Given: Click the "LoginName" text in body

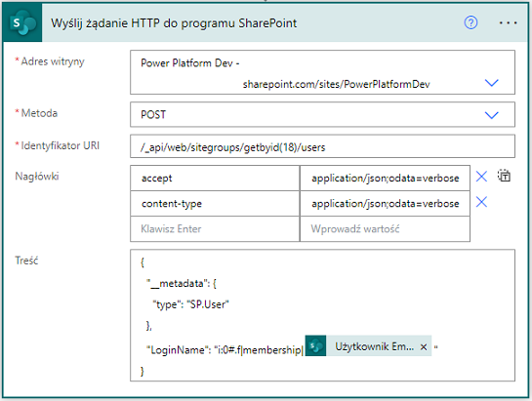Looking at the screenshot, I should 178,349.
